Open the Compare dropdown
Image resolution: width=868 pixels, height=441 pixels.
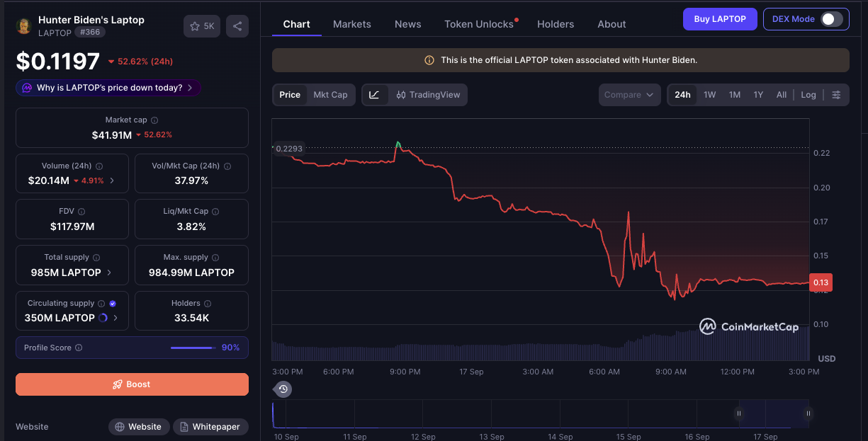(x=629, y=95)
